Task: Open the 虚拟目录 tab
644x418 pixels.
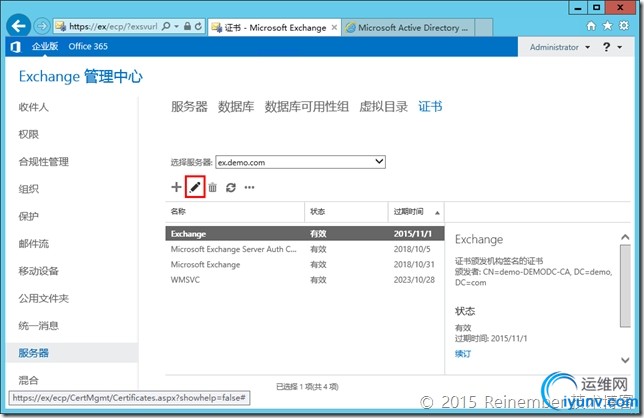Action: (x=383, y=107)
